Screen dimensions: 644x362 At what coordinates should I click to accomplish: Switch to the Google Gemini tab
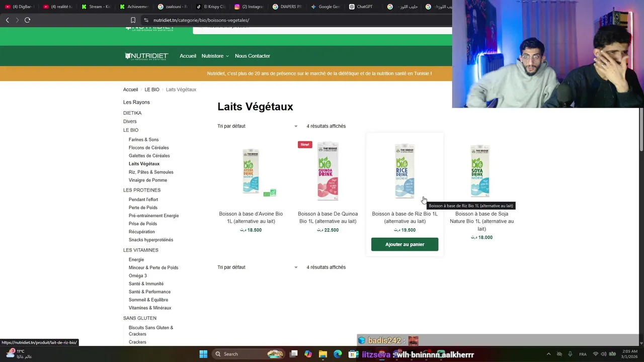326,7
